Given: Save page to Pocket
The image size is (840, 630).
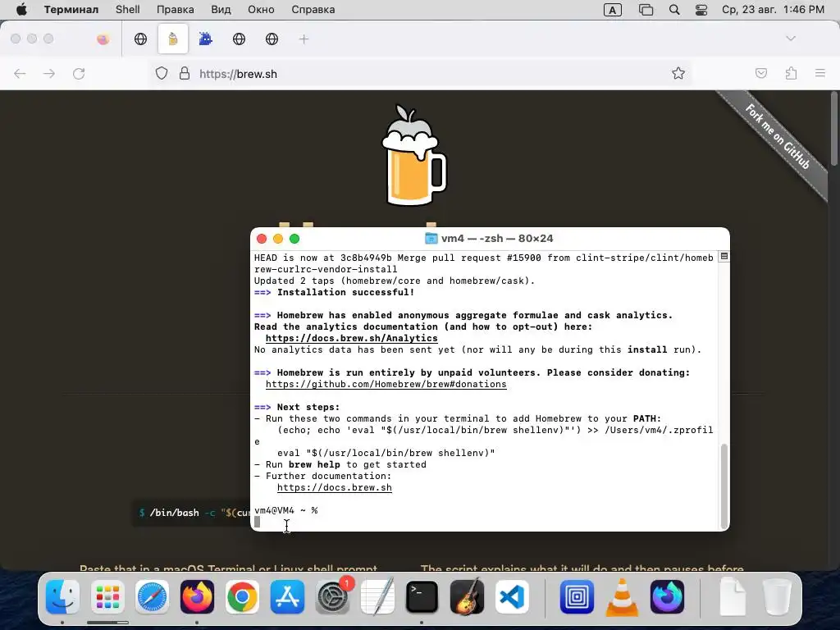Looking at the screenshot, I should [x=760, y=73].
